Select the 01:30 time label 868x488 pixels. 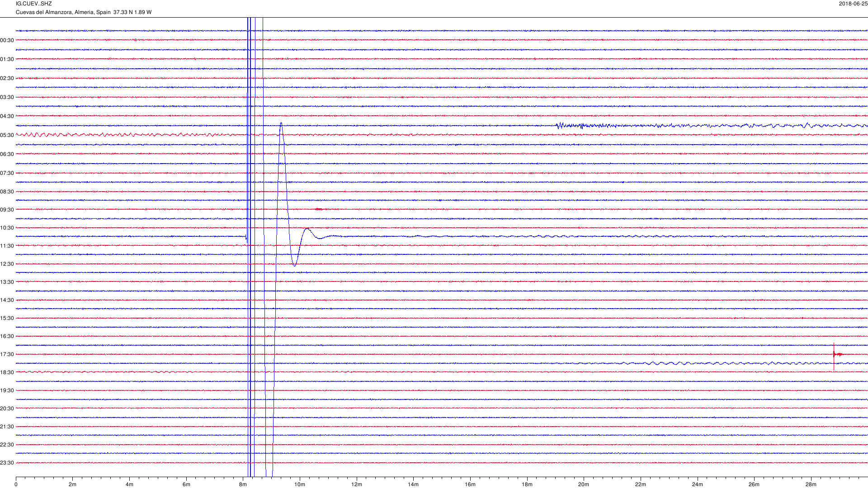(7, 59)
